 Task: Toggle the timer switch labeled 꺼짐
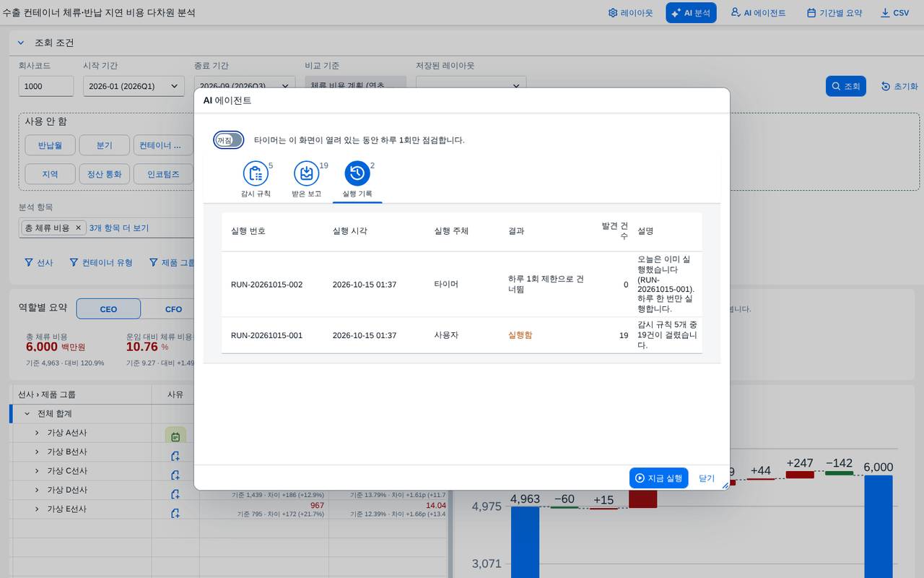click(228, 140)
